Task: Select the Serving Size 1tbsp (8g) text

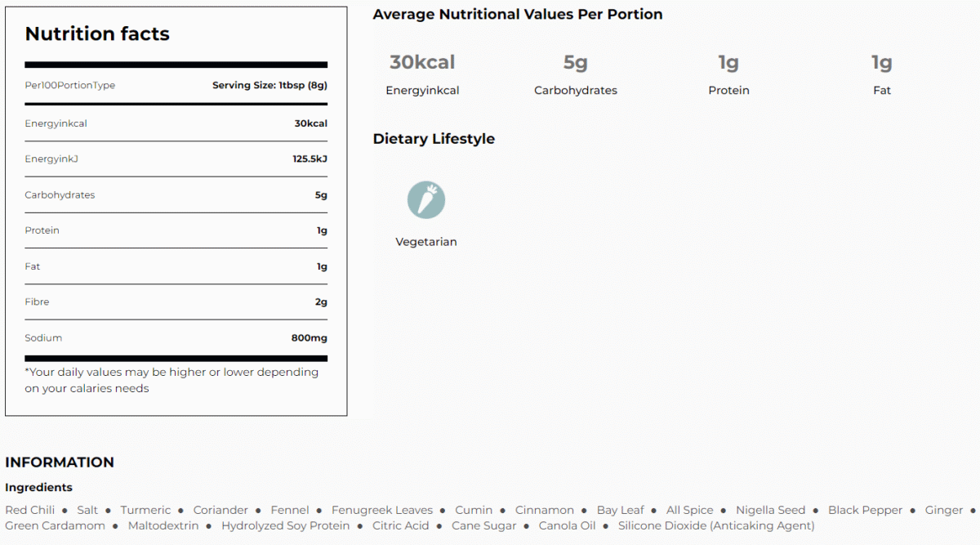Action: point(269,85)
